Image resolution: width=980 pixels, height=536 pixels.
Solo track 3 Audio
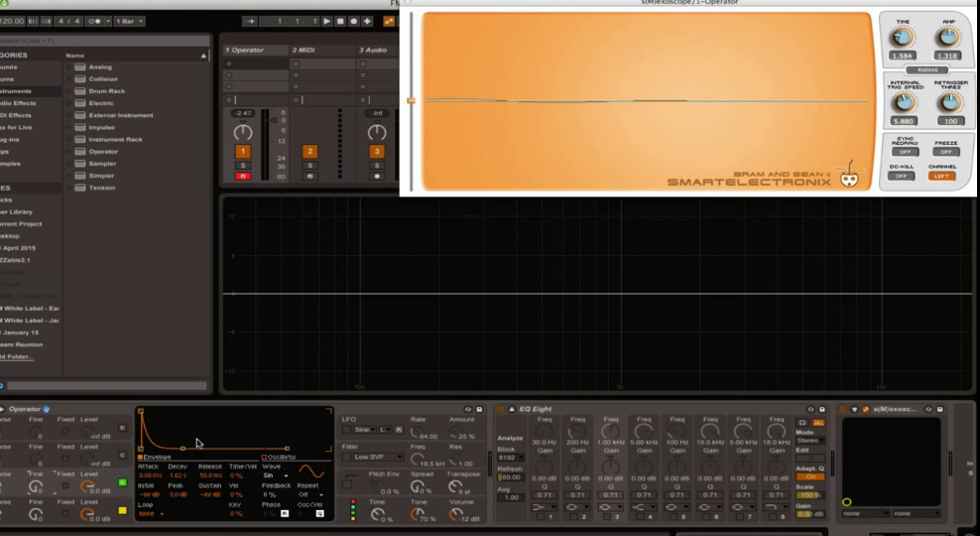point(376,165)
